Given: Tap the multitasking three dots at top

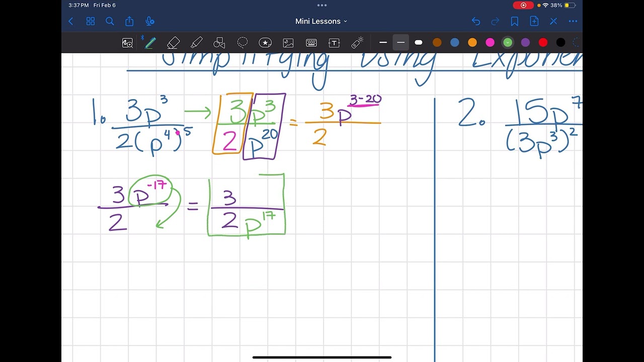Looking at the screenshot, I should point(322,5).
